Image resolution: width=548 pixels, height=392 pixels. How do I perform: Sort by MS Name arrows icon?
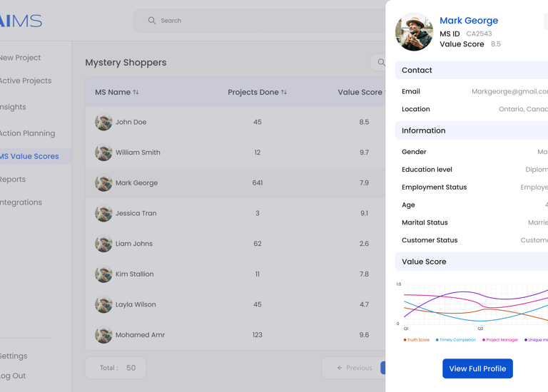pyautogui.click(x=136, y=92)
